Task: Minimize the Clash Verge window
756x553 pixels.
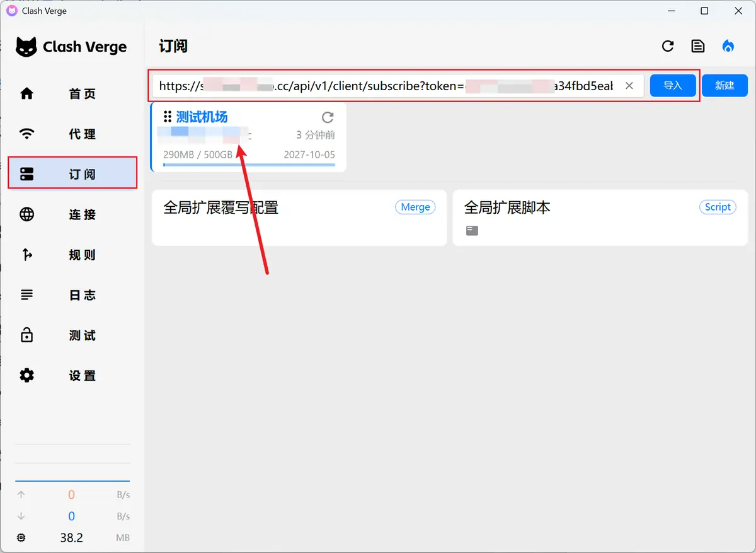Action: tap(670, 11)
